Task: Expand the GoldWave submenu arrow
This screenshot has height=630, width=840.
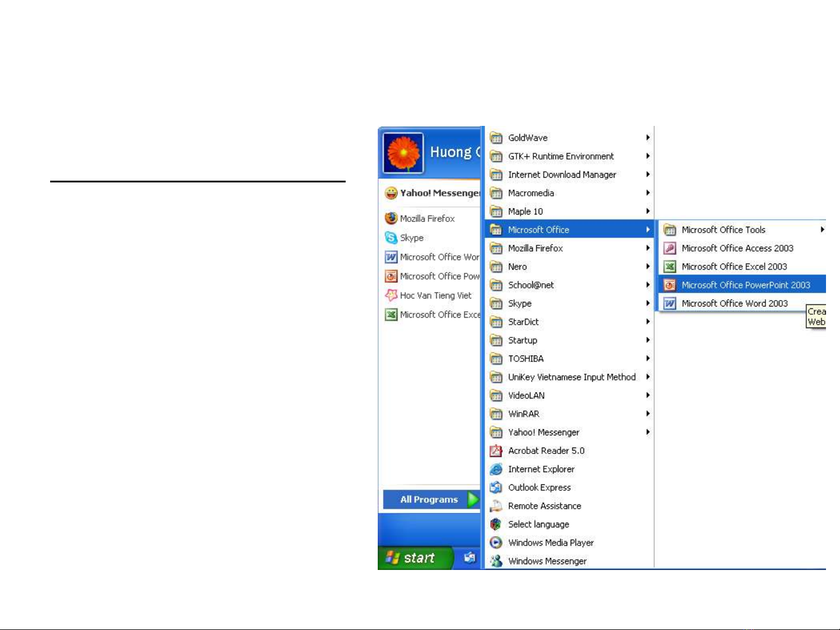Action: [x=648, y=138]
